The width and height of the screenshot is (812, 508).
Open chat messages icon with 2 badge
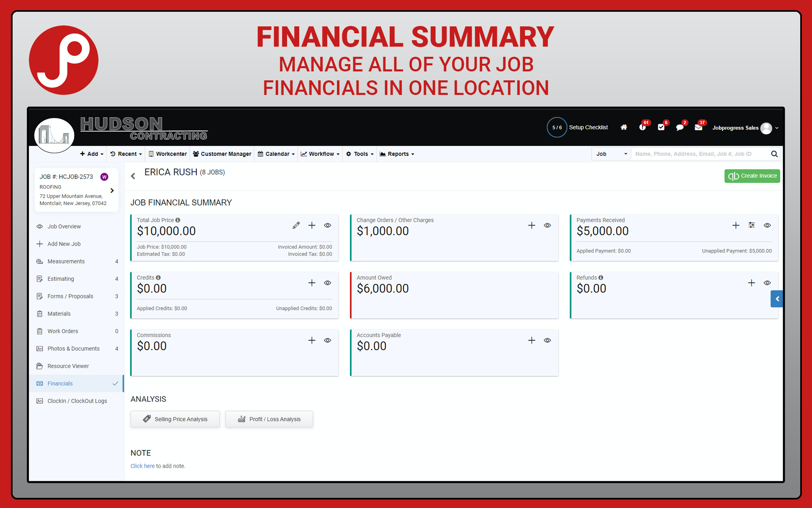pyautogui.click(x=680, y=127)
